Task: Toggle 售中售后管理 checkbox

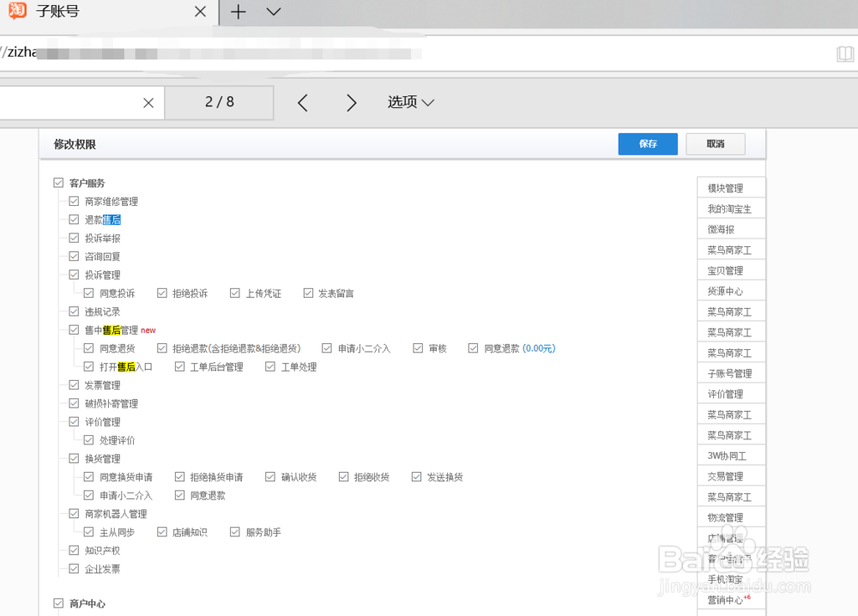Action: click(x=74, y=330)
